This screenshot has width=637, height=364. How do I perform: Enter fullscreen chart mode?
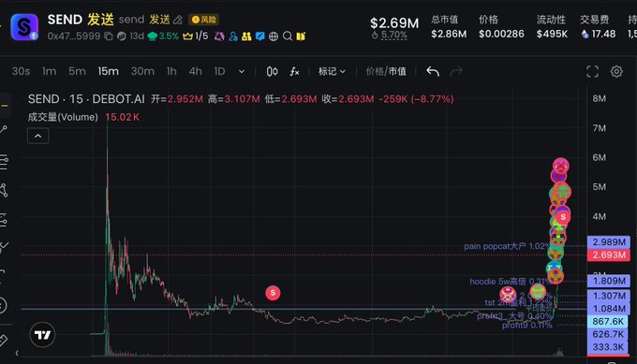click(x=592, y=71)
